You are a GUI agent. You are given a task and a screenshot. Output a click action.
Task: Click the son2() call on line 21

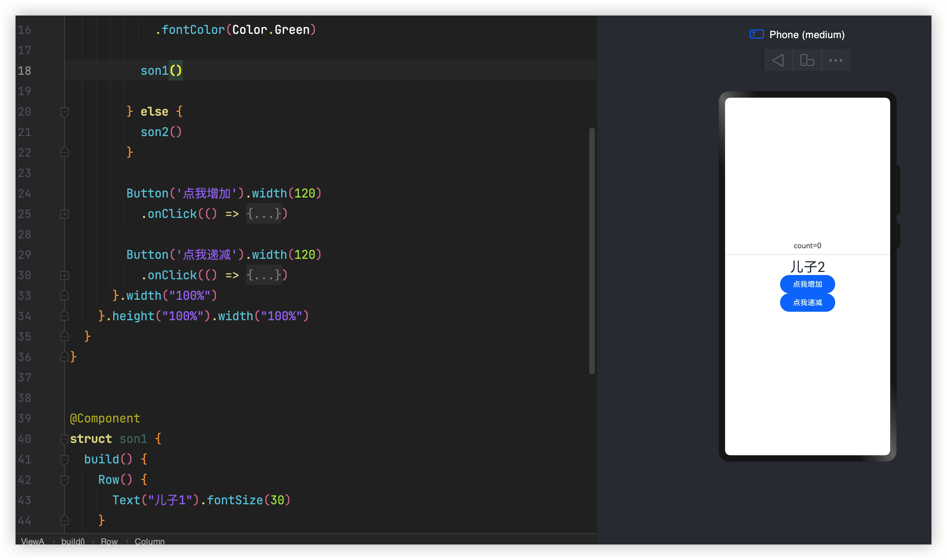(161, 132)
